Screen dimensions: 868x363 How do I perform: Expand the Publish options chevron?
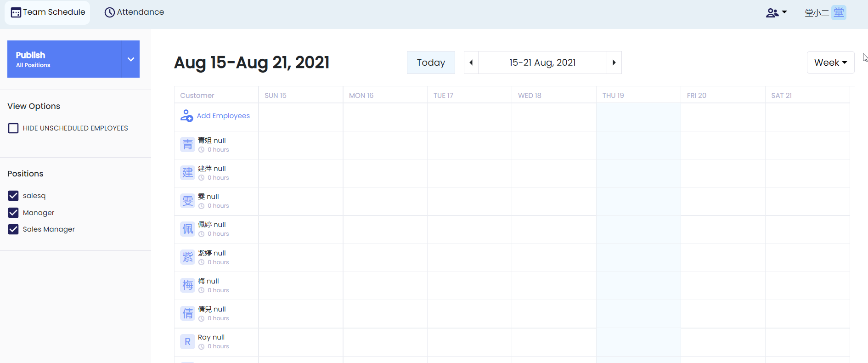tap(131, 59)
